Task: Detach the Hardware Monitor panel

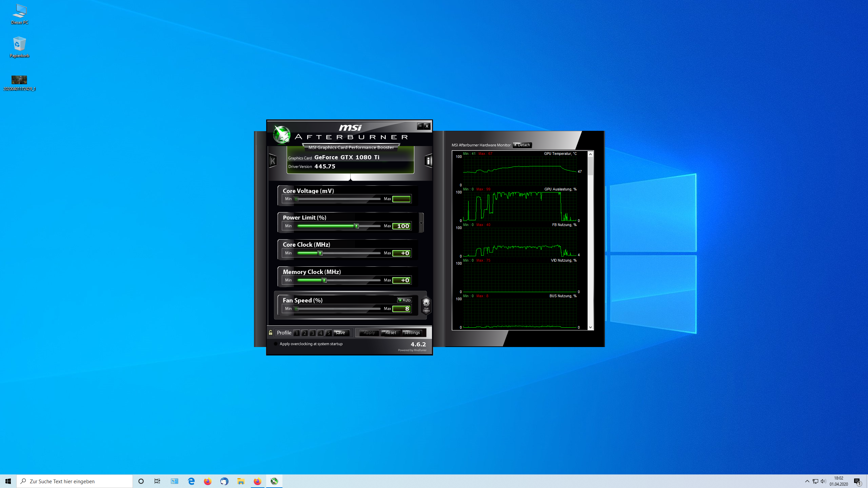Action: click(x=522, y=145)
